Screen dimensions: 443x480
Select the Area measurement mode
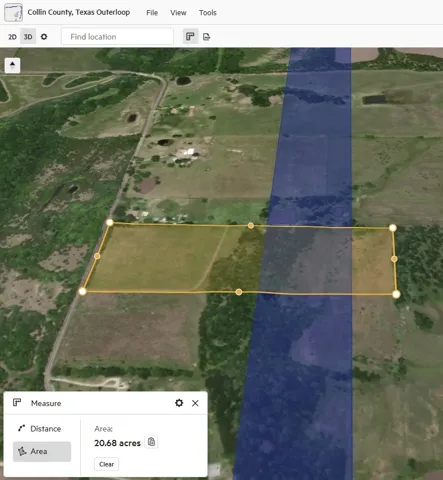(42, 451)
